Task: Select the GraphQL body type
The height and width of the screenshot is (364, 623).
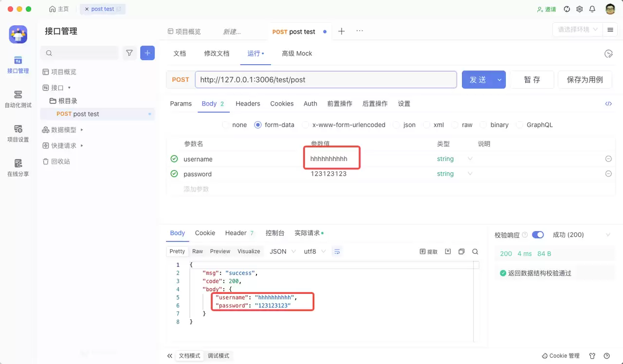Action: (x=534, y=125)
